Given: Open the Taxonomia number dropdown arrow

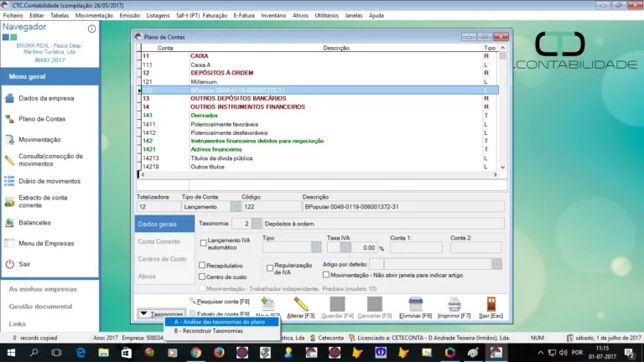Looking at the screenshot, I should (x=257, y=223).
